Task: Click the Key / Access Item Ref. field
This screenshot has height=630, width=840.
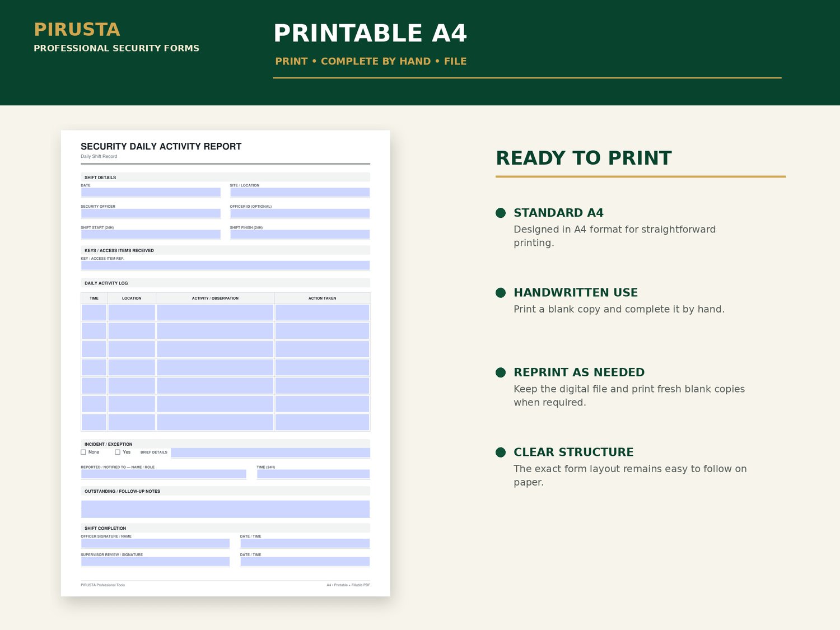Action: point(225,265)
